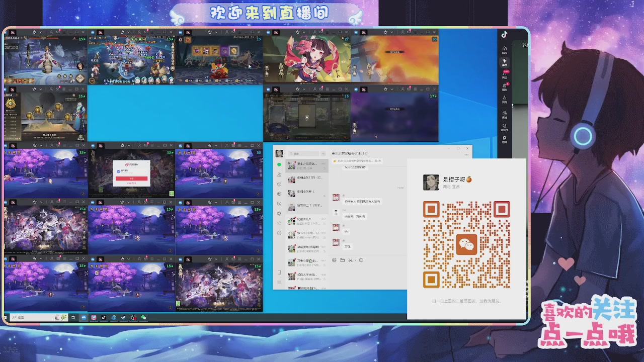644x362 pixels.
Task: Open the emoji picker in chat toolbar
Action: (334, 260)
